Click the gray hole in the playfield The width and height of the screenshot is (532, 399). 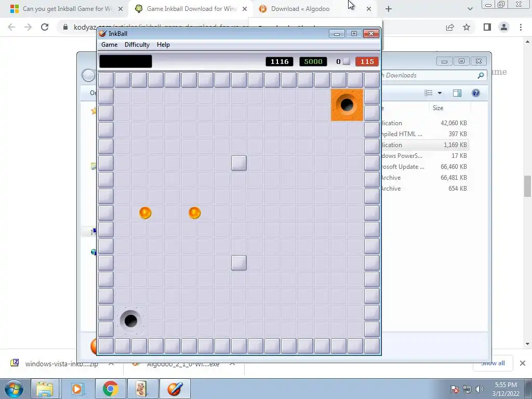click(130, 321)
